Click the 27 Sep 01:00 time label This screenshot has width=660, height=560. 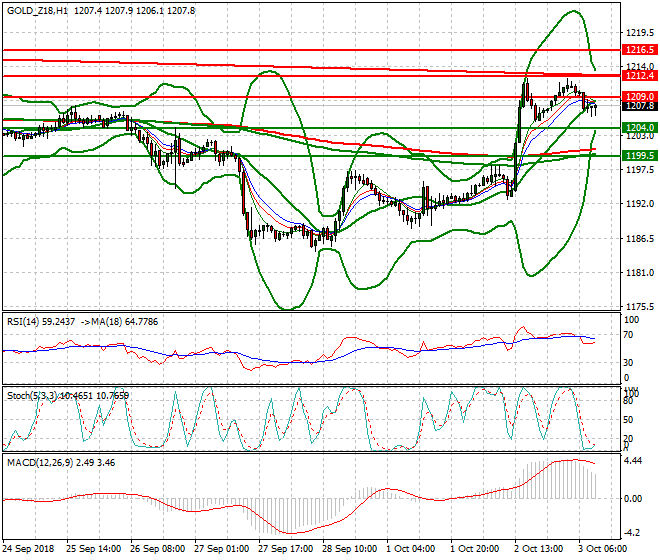[221, 549]
